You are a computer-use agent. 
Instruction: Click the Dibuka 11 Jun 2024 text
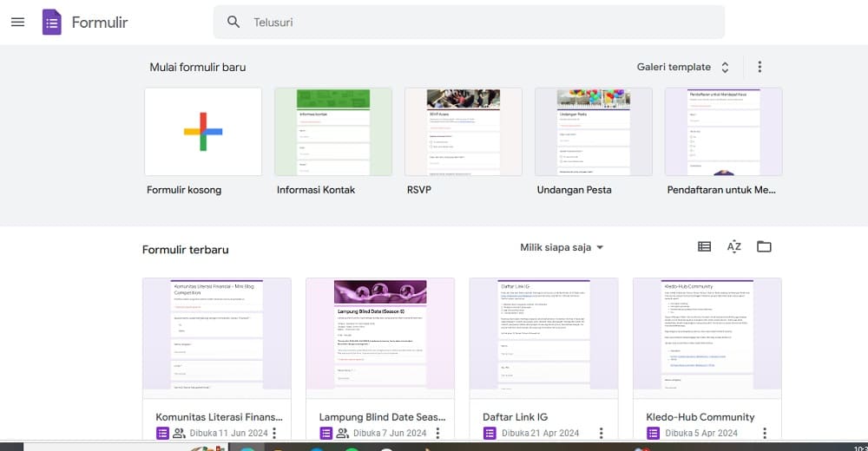(228, 434)
